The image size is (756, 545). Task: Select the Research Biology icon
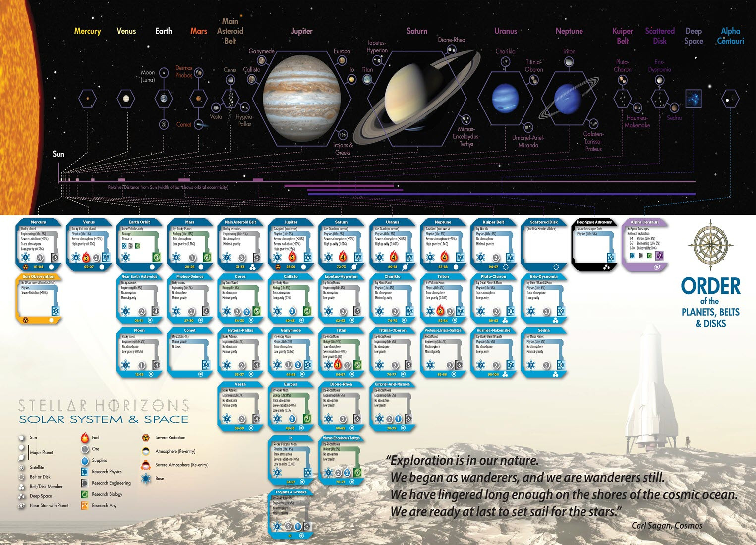click(x=85, y=494)
